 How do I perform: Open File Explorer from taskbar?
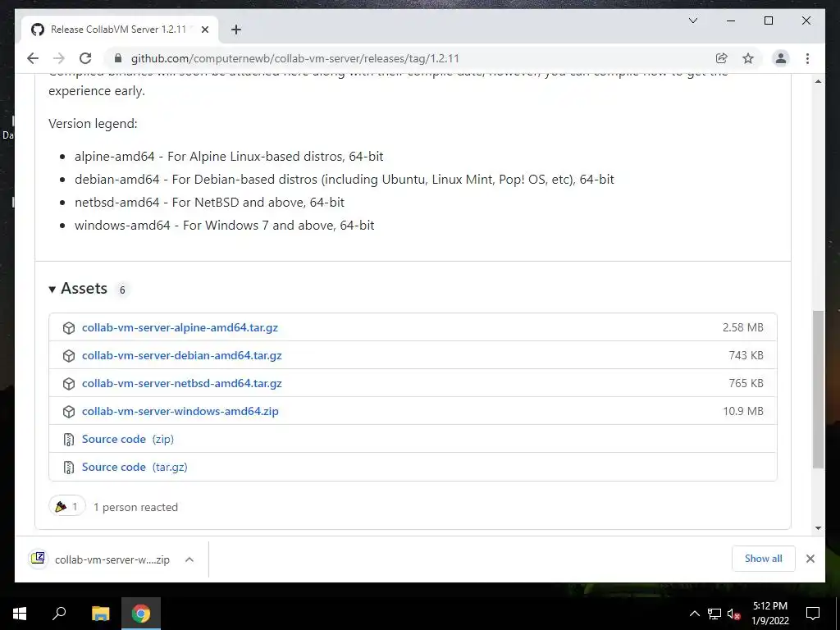coord(100,614)
